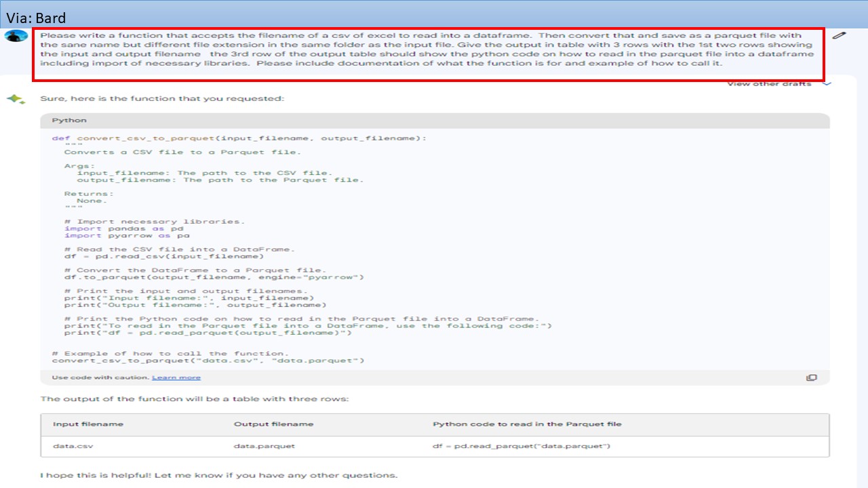
Task: Click the Python label on the code block
Action: click(x=69, y=120)
